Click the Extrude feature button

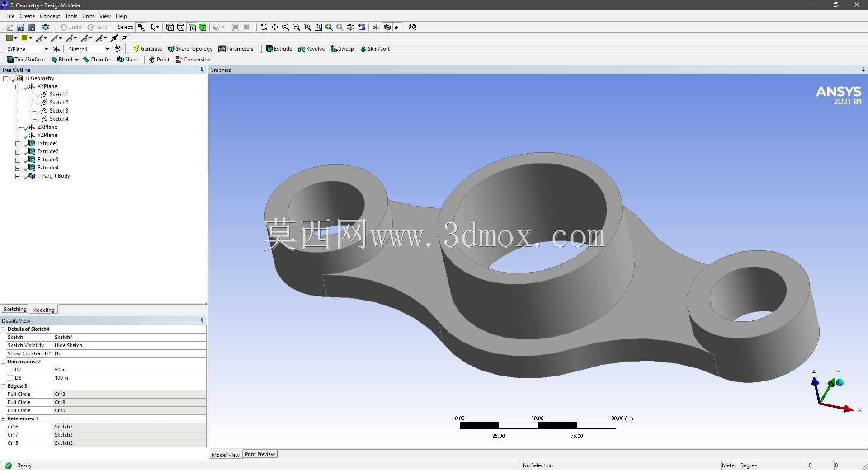pyautogui.click(x=279, y=49)
